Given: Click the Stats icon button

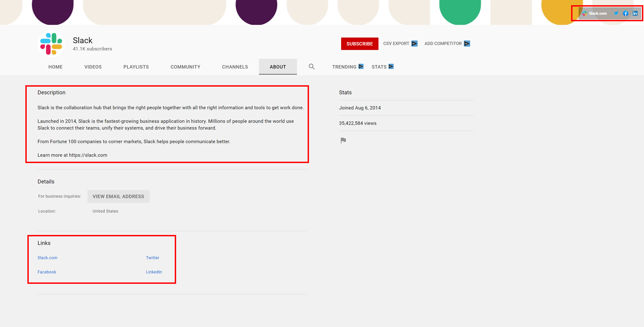Looking at the screenshot, I should pyautogui.click(x=391, y=66).
